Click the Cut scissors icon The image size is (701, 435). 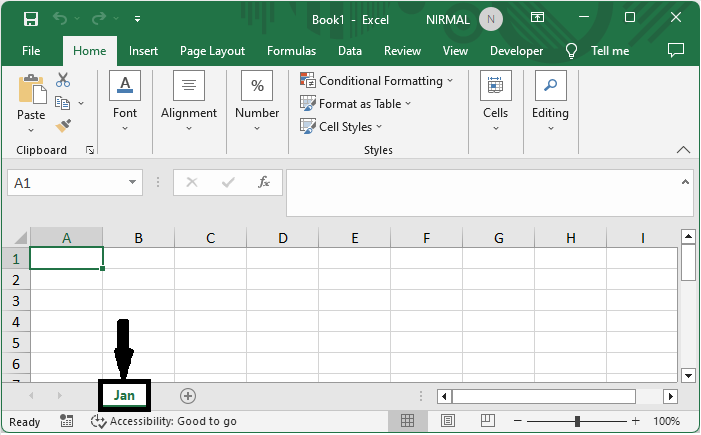pos(63,80)
